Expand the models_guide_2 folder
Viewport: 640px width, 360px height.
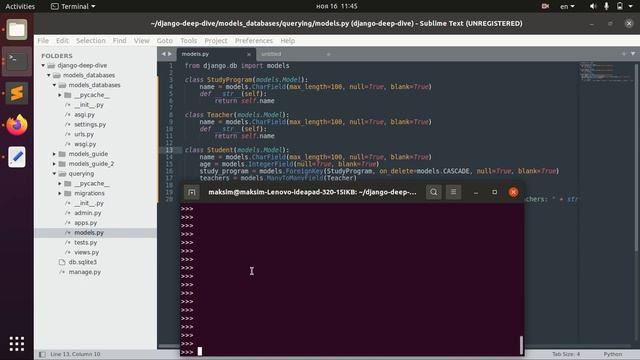[54, 164]
